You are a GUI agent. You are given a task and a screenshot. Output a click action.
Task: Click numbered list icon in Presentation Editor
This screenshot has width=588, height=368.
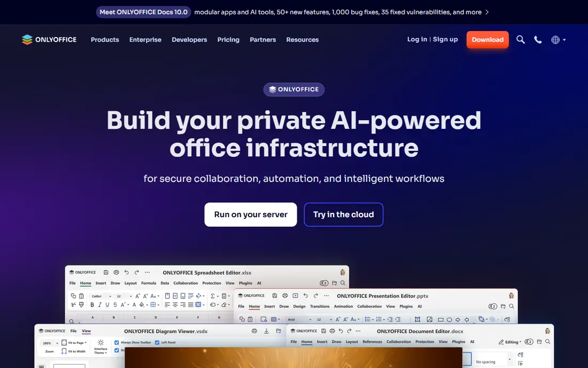pyautogui.click(x=380, y=319)
